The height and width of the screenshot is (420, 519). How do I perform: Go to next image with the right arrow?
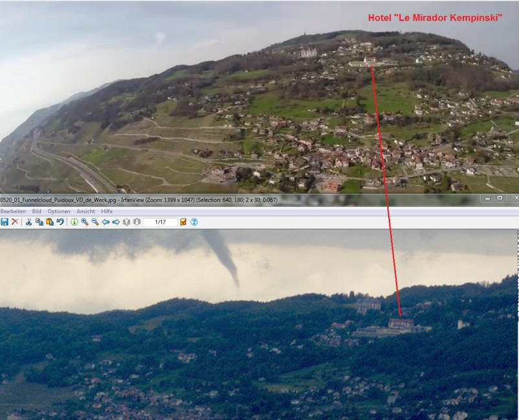point(116,222)
